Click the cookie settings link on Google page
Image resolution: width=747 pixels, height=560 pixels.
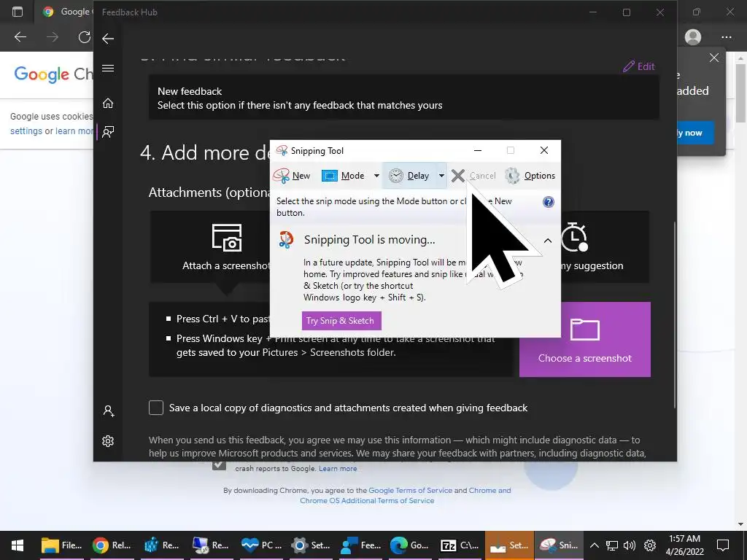[x=26, y=131]
